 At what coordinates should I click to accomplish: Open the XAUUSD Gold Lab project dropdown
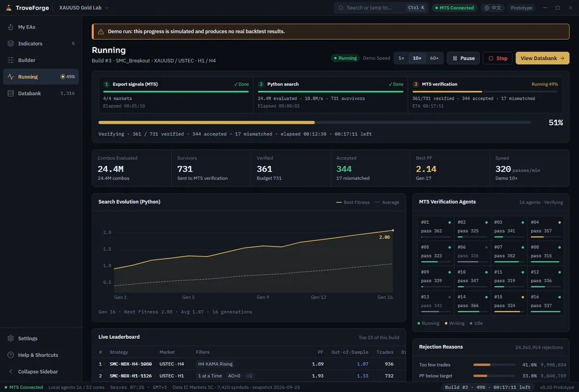[x=83, y=8]
